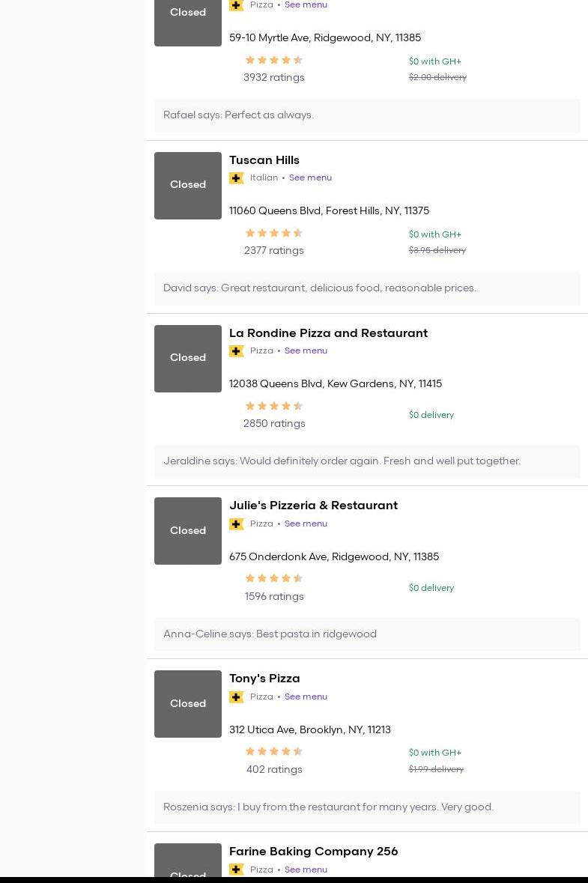Click the Closed thumbnail for Tony's Pizza
This screenshot has height=883, width=588.
click(x=188, y=704)
